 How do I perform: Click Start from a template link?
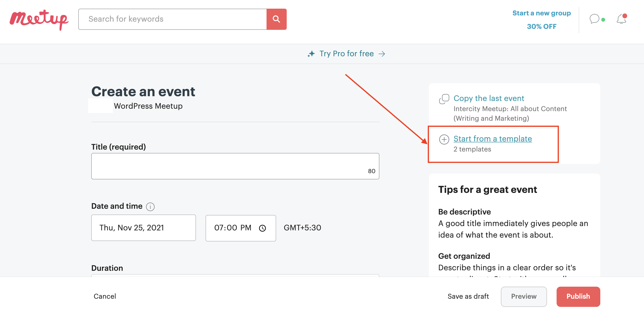[492, 139]
